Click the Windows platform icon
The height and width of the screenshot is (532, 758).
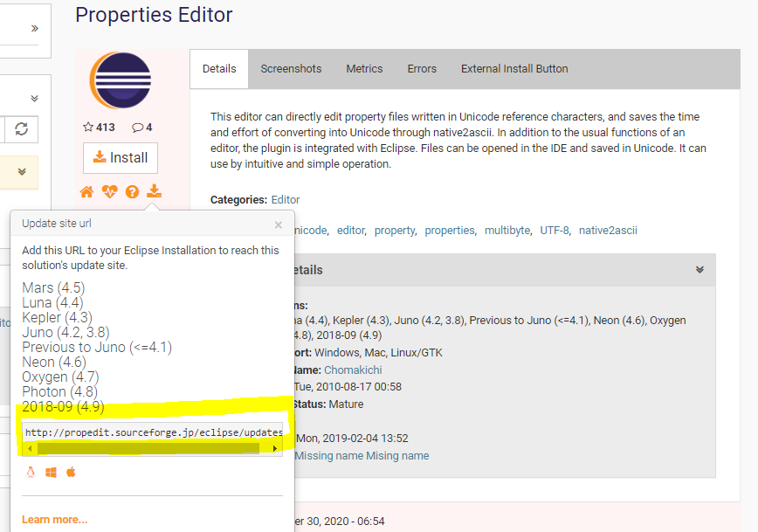click(51, 472)
